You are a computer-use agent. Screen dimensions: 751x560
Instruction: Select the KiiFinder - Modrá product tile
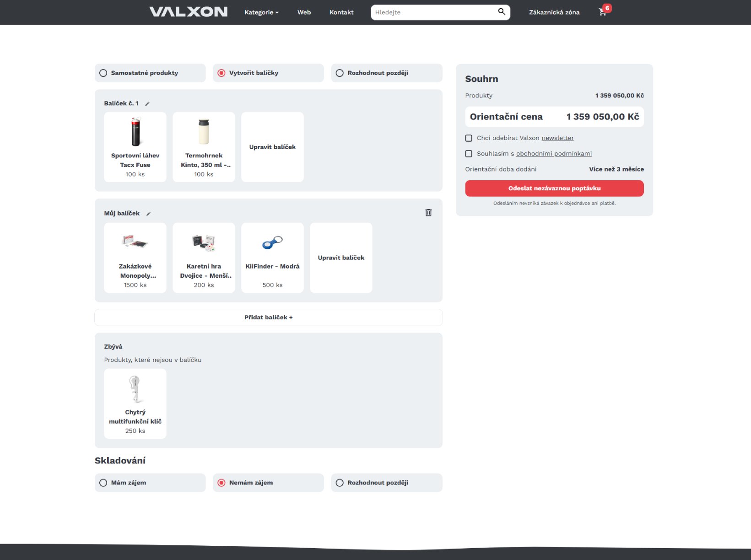(x=272, y=258)
